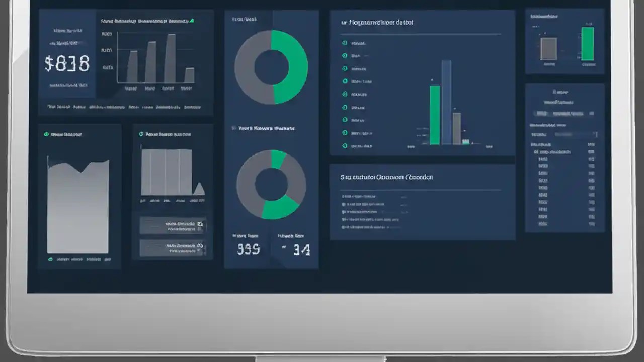Screen dimensions: 644x362
Task: Click the tallest green bar in the center bar chart
Action: click(435, 116)
